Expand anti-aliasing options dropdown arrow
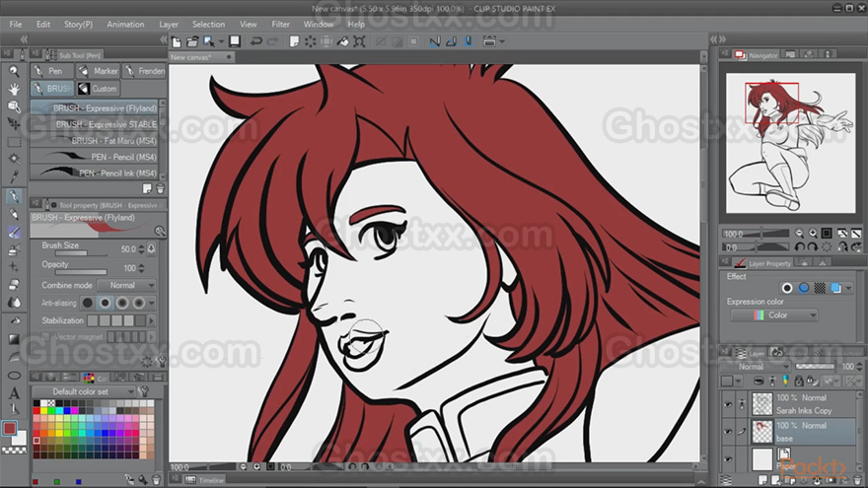This screenshot has height=488, width=868. click(x=151, y=303)
